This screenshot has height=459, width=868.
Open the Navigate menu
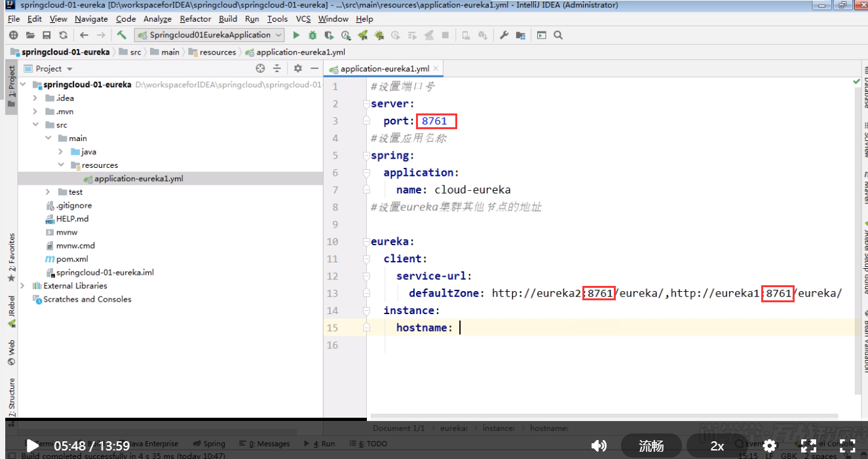coord(91,19)
